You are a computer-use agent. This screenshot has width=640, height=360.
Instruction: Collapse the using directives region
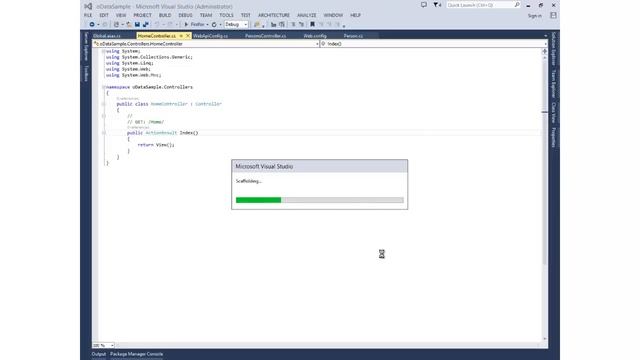coord(104,51)
